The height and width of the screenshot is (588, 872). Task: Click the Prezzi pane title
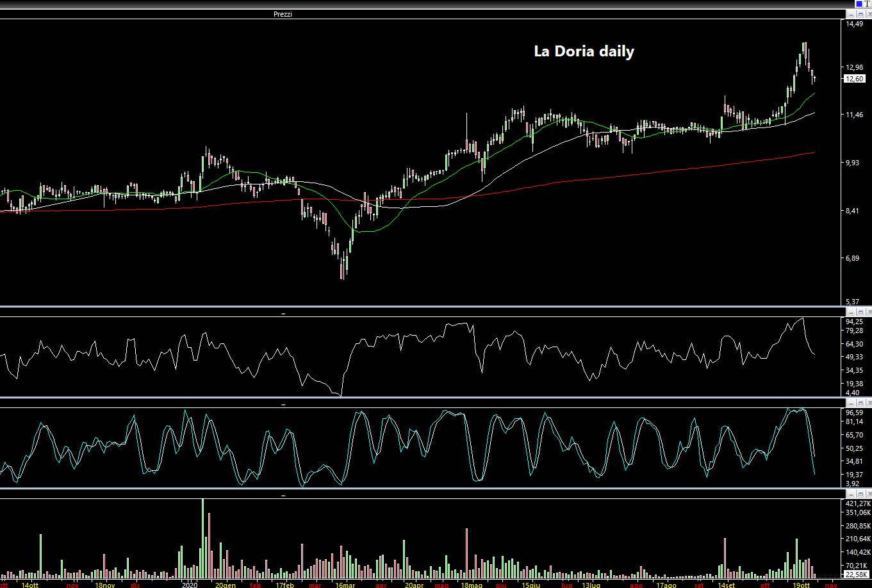click(283, 13)
